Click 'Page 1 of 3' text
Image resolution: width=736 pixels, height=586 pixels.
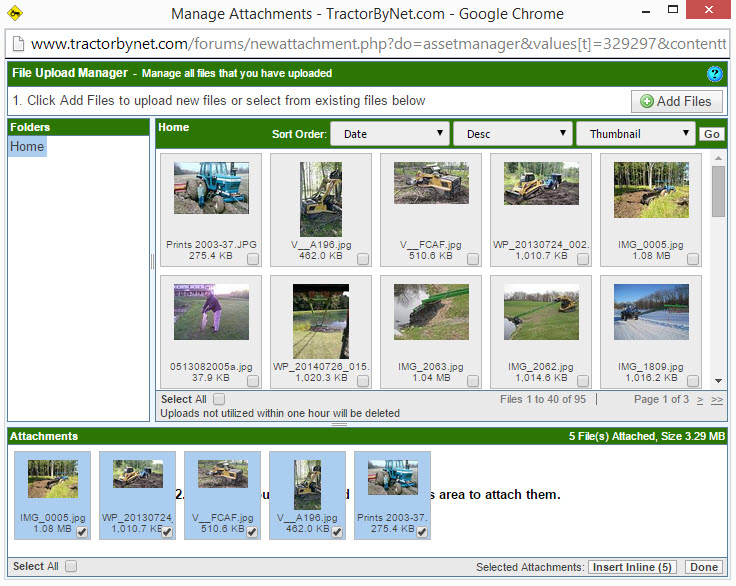point(661,399)
